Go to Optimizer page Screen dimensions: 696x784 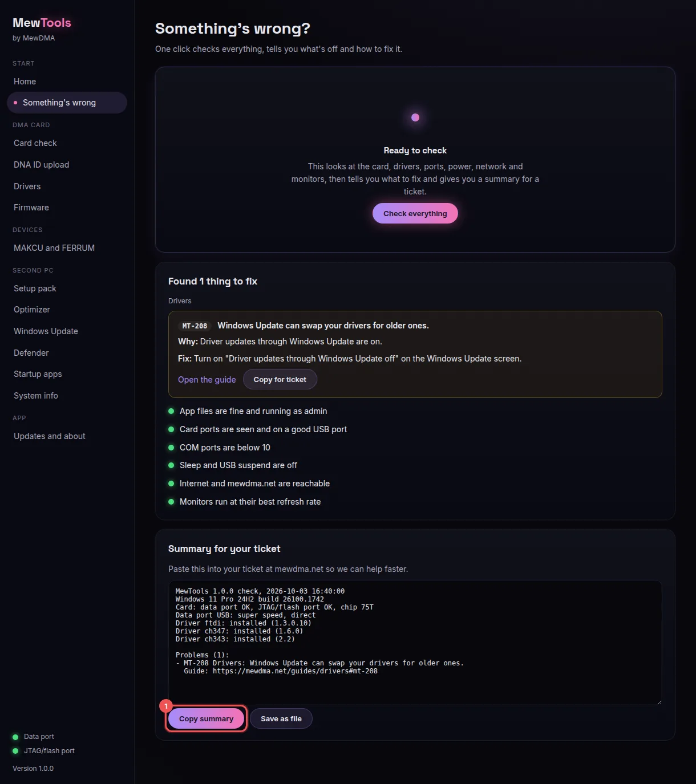(67, 310)
